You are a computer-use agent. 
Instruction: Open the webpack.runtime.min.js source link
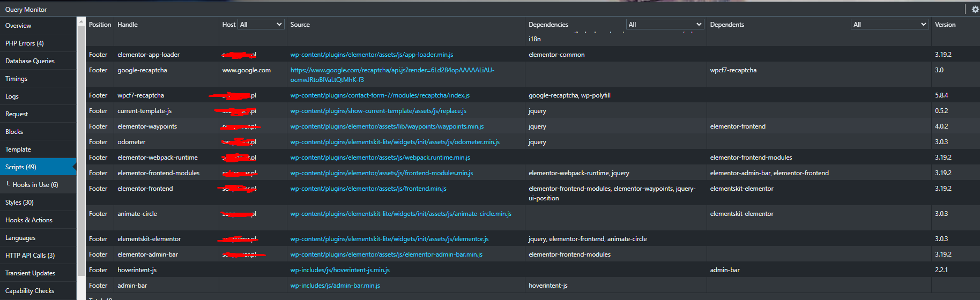tap(380, 157)
